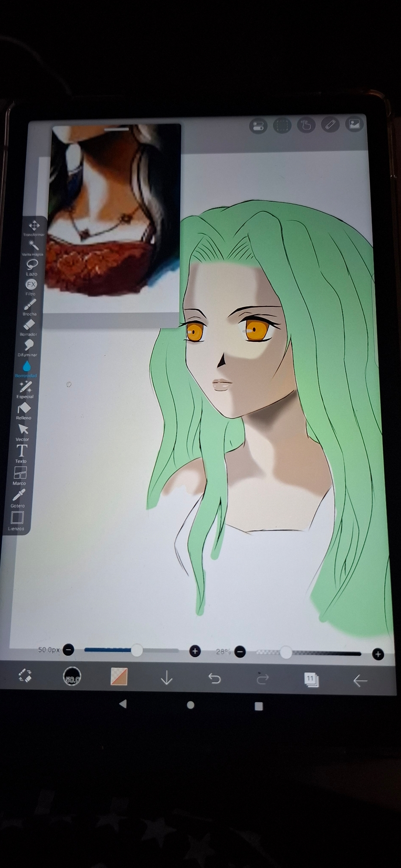
Task: Toggle the view switch icon in top bar
Action: [258, 126]
